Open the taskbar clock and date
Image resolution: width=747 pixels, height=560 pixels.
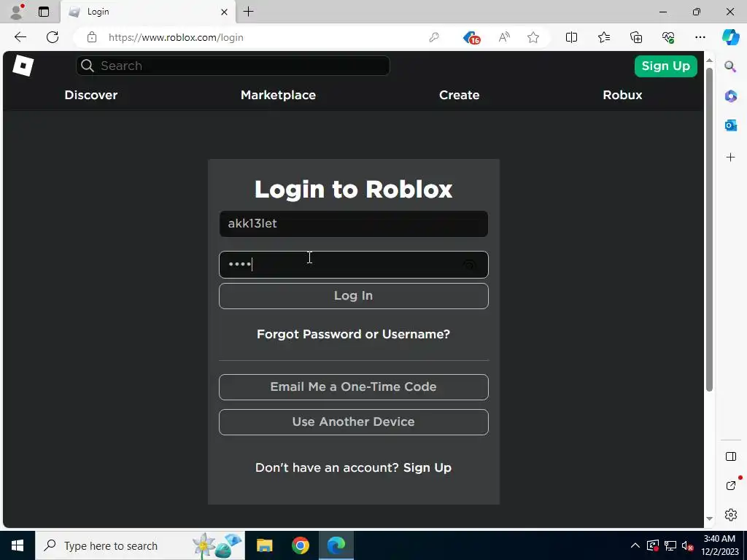(720, 545)
